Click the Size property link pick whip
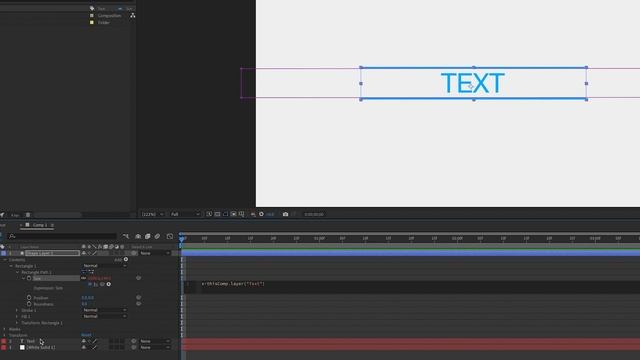This screenshot has width=640, height=360. click(138, 278)
